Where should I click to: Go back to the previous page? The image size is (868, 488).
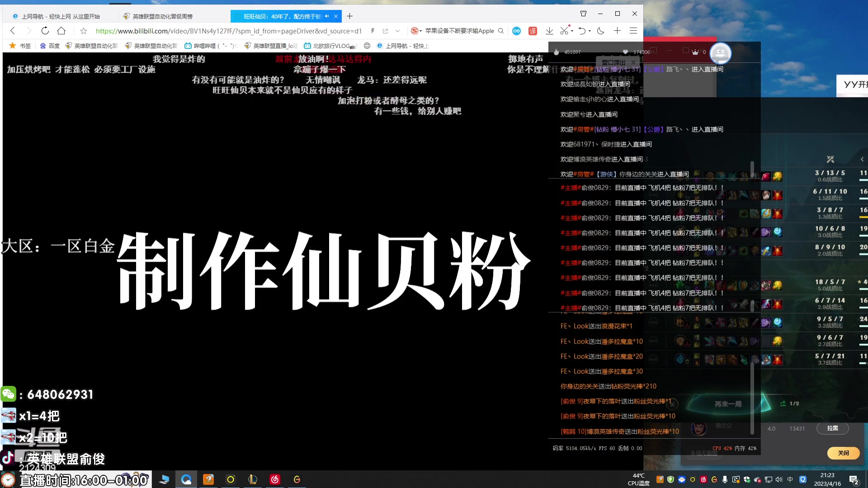coord(13,31)
